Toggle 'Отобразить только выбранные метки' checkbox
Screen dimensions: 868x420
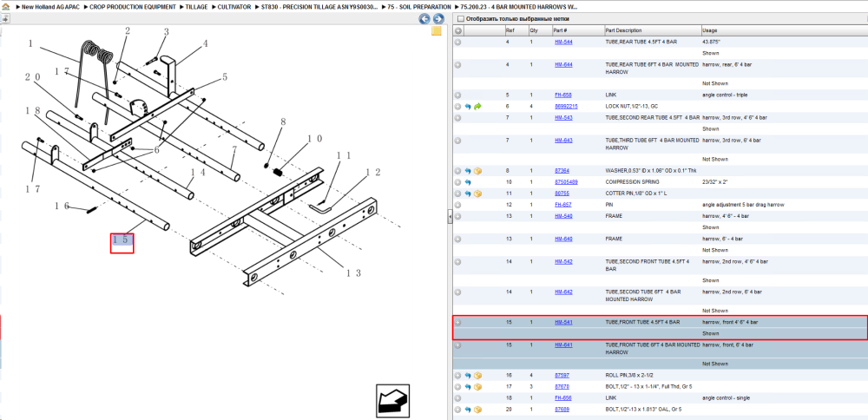pyautogui.click(x=461, y=19)
